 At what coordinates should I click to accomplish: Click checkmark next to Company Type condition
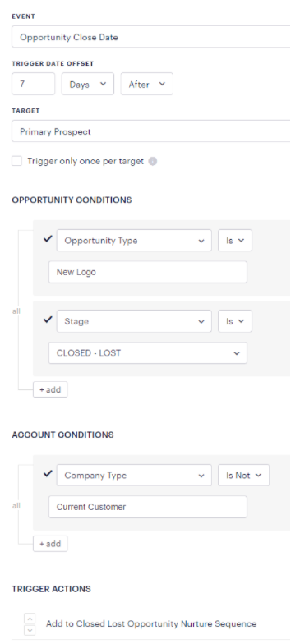48,473
